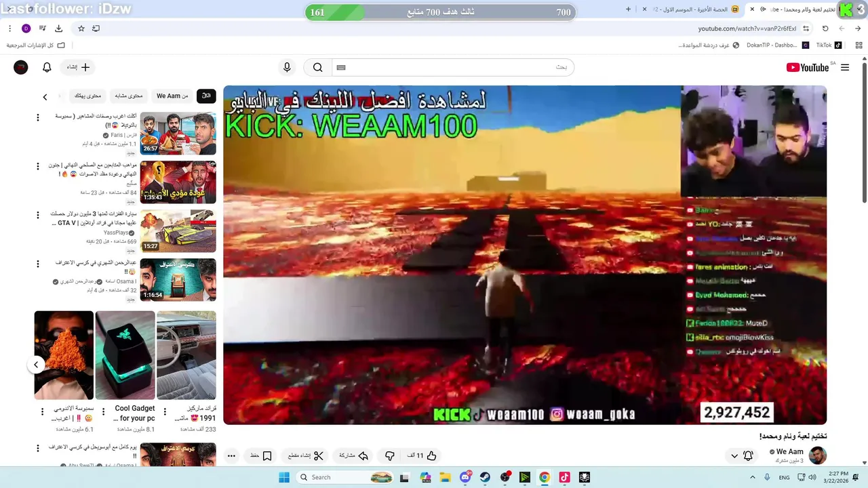
Task: Open a new browser tab
Action: [628, 9]
